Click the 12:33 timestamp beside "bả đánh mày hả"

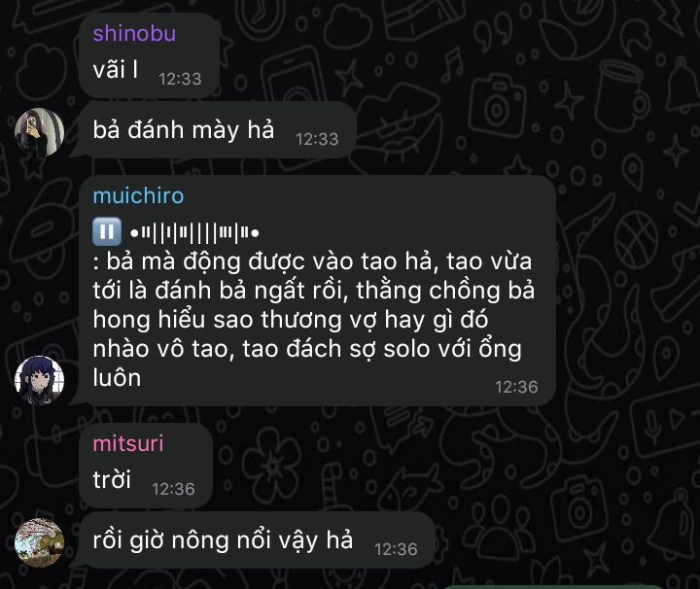point(317,139)
